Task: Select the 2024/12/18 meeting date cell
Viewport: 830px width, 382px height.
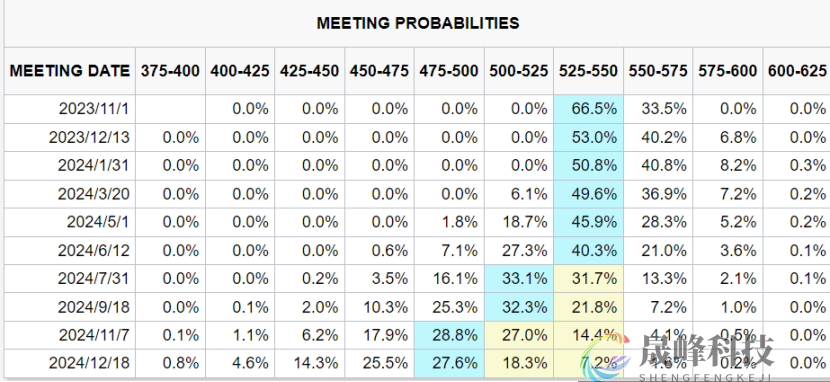Action: tap(70, 363)
